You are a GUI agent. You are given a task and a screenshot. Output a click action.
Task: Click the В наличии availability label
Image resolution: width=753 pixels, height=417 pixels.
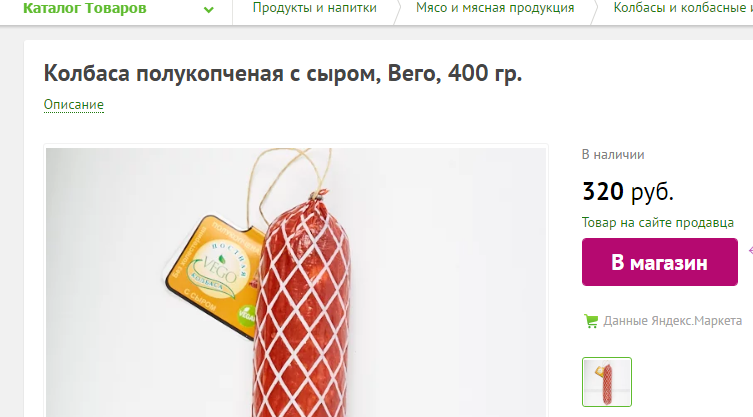pyautogui.click(x=613, y=155)
